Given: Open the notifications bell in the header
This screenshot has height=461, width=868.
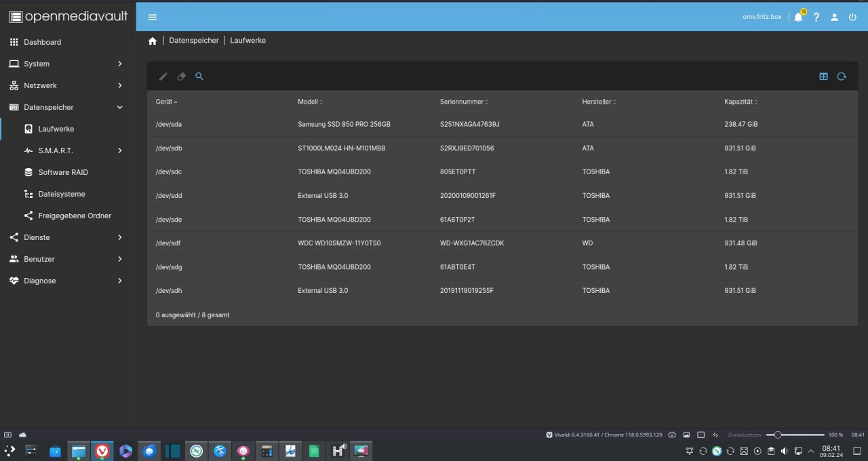Looking at the screenshot, I should [798, 17].
